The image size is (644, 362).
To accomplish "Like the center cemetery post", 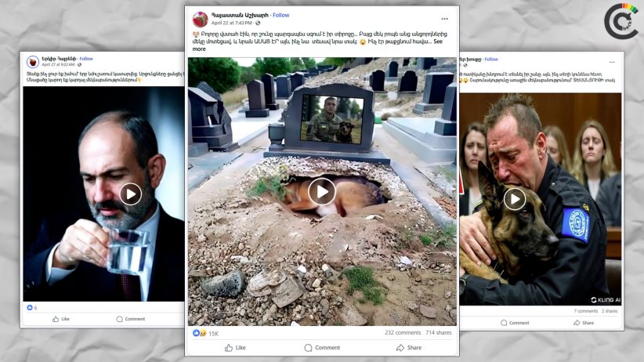I will point(235,348).
